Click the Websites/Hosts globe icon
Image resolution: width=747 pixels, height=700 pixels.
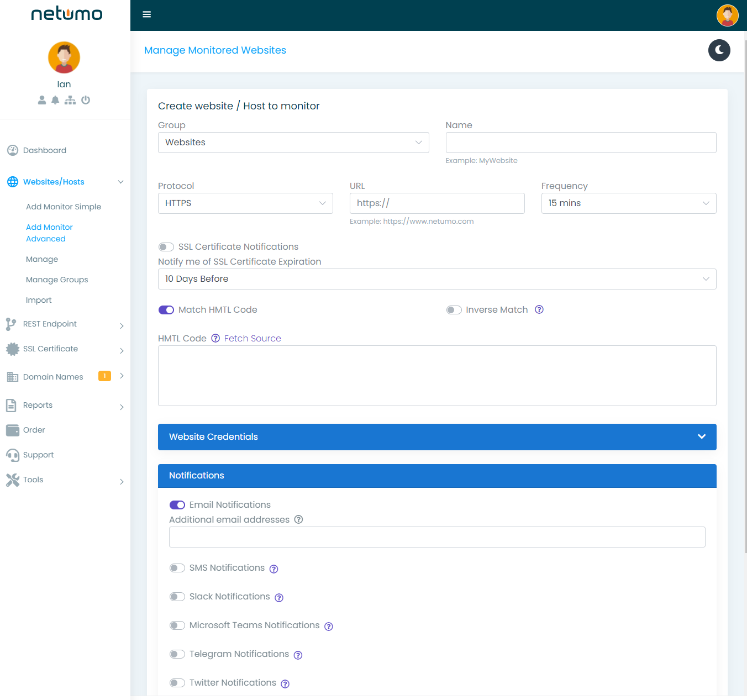pyautogui.click(x=13, y=182)
